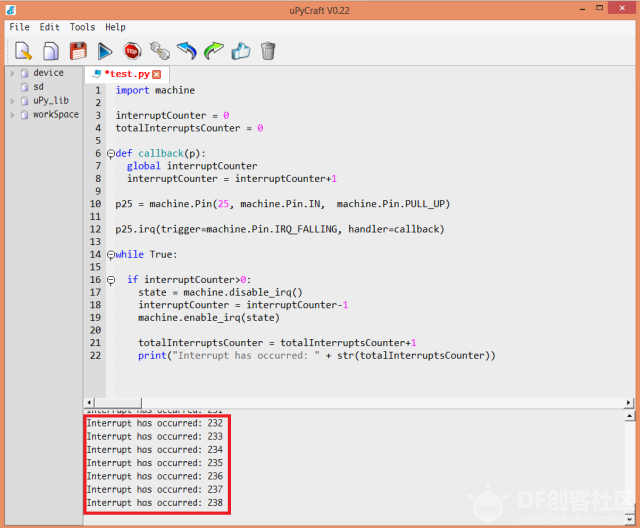The width and height of the screenshot is (640, 528).
Task: Click the Connect chain-link icon
Action: point(160,51)
